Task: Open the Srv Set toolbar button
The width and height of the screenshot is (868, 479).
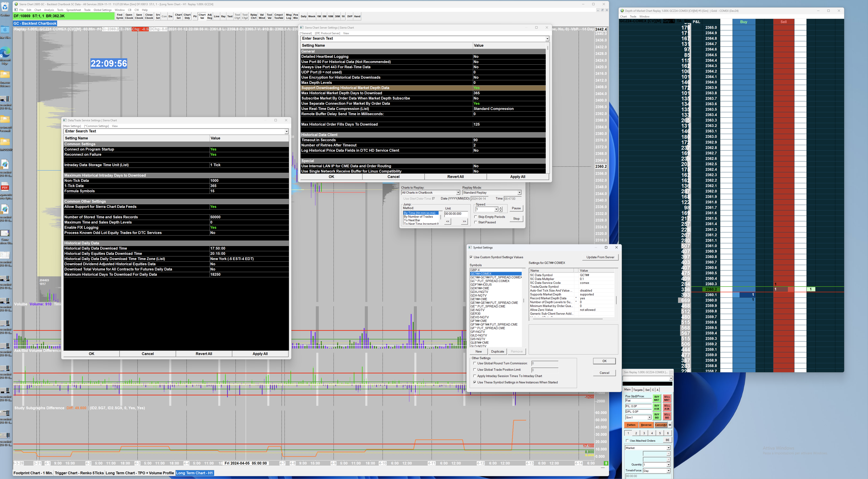Action: tap(158, 16)
